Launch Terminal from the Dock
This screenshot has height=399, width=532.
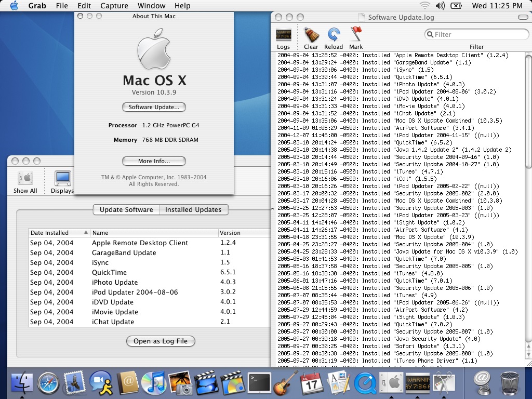point(259,383)
